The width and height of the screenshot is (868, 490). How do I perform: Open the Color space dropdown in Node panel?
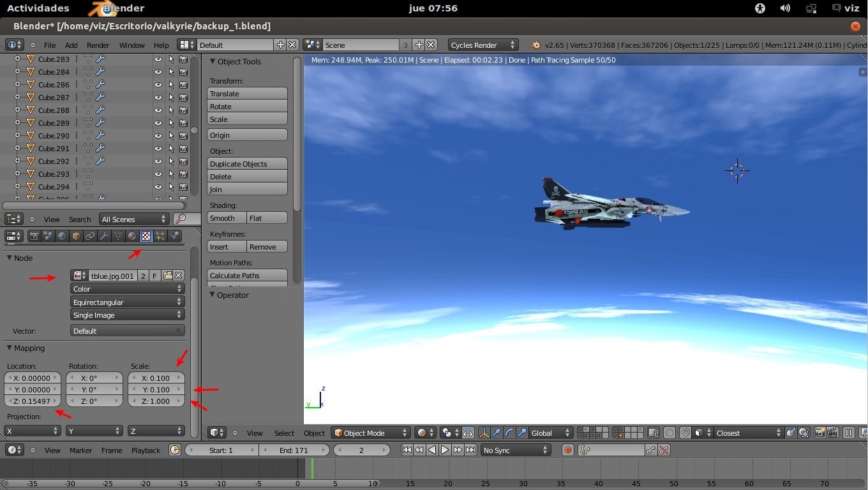[128, 288]
